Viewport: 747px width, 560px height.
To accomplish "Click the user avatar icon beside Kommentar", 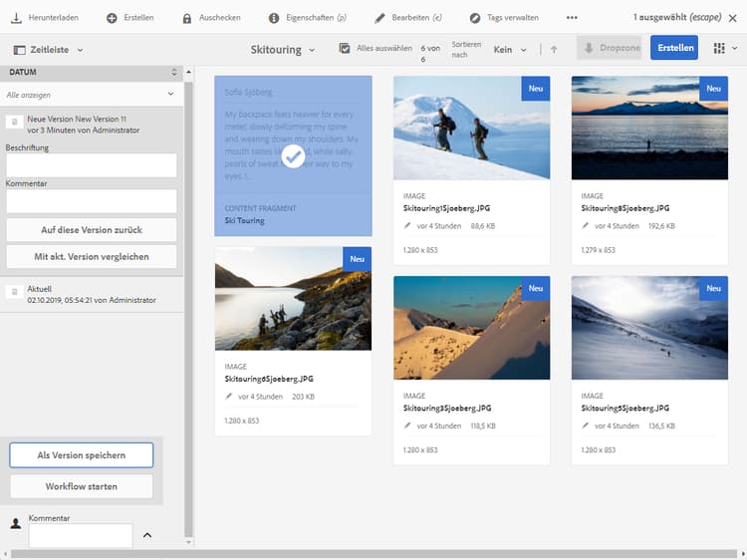I will point(16,523).
